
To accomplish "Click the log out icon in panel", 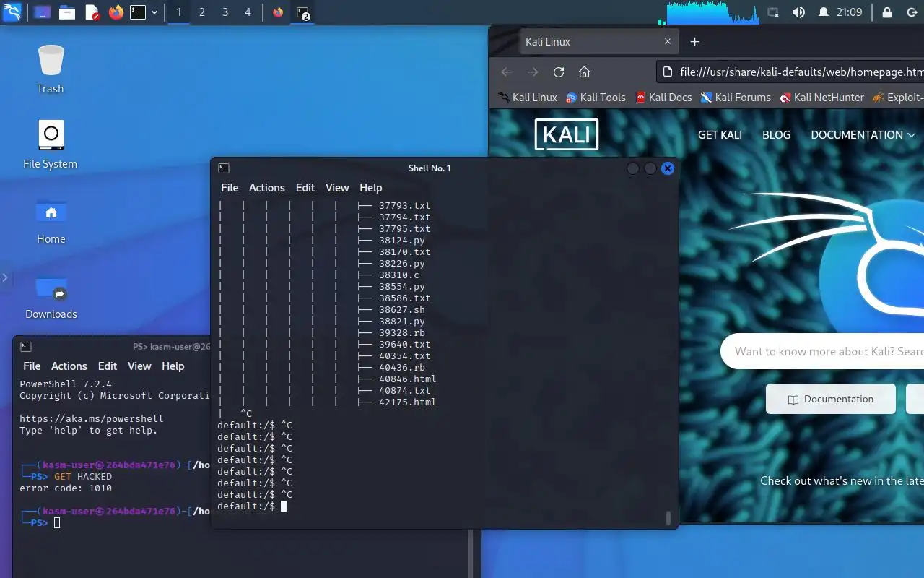I will [x=911, y=12].
